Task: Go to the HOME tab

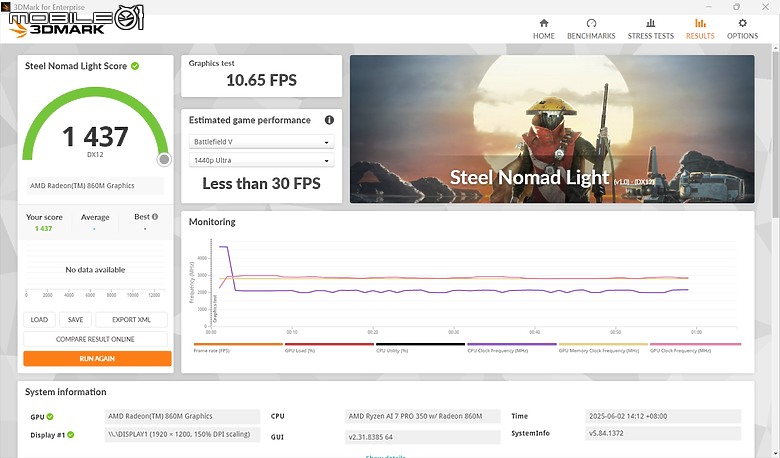Action: pyautogui.click(x=544, y=29)
